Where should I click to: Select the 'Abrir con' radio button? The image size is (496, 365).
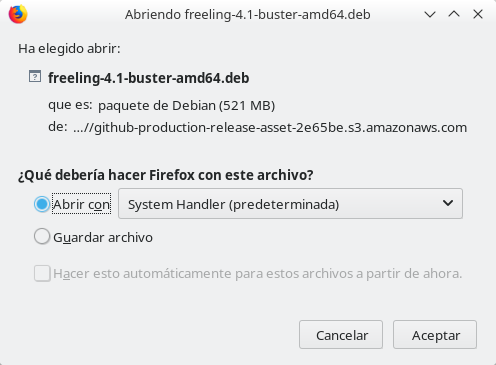pyautogui.click(x=42, y=204)
